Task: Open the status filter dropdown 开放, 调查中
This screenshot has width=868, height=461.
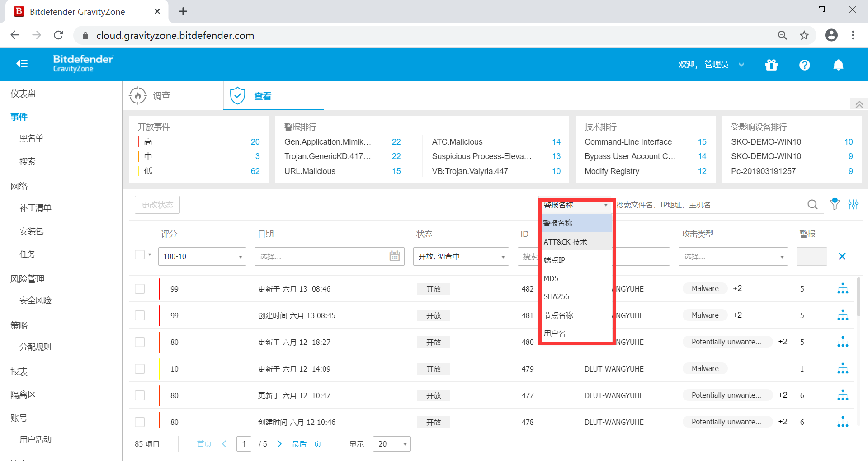Action: tap(461, 256)
